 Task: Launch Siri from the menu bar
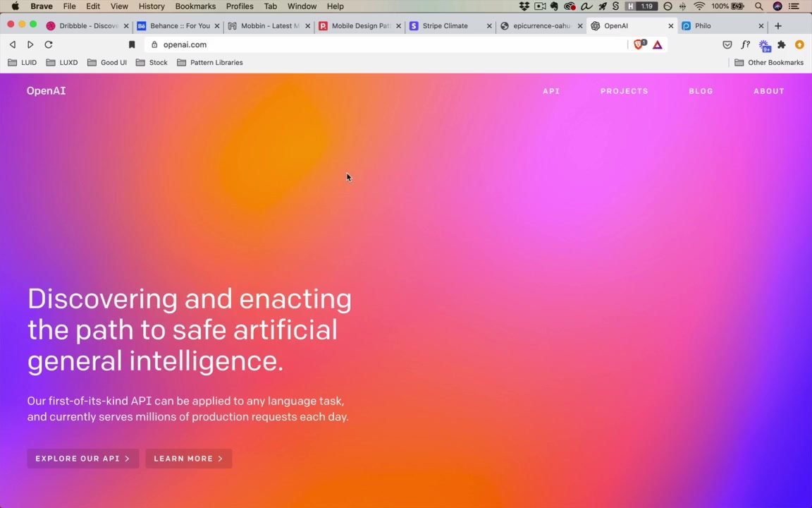point(777,6)
